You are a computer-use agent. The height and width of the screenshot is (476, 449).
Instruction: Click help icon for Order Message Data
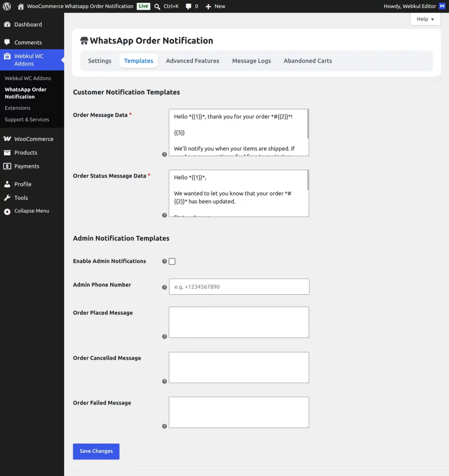tap(164, 154)
